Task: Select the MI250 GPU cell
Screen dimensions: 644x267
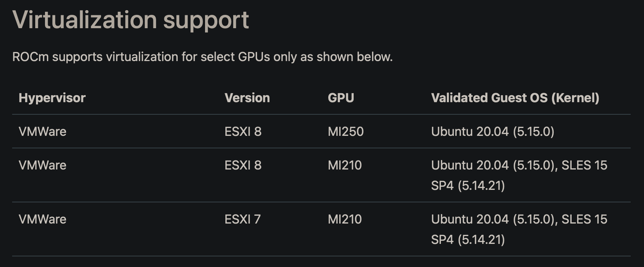Action: point(345,131)
